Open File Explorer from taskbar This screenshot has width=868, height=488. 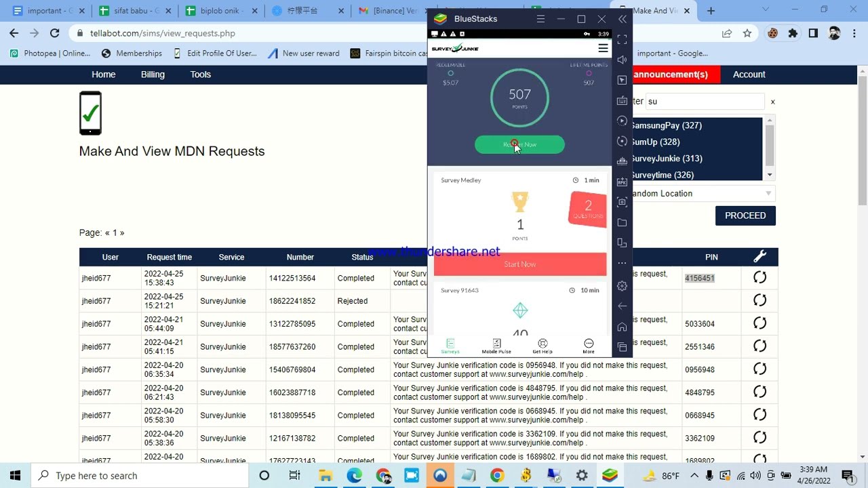[325, 476]
